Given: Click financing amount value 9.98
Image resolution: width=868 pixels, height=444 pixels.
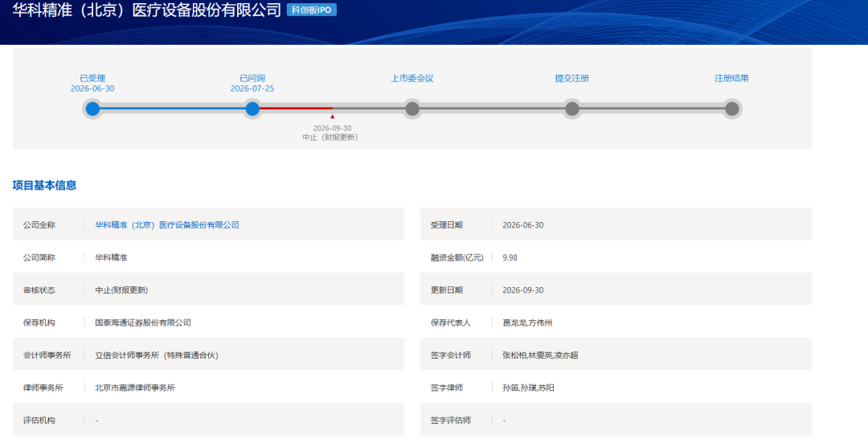Looking at the screenshot, I should click(510, 257).
